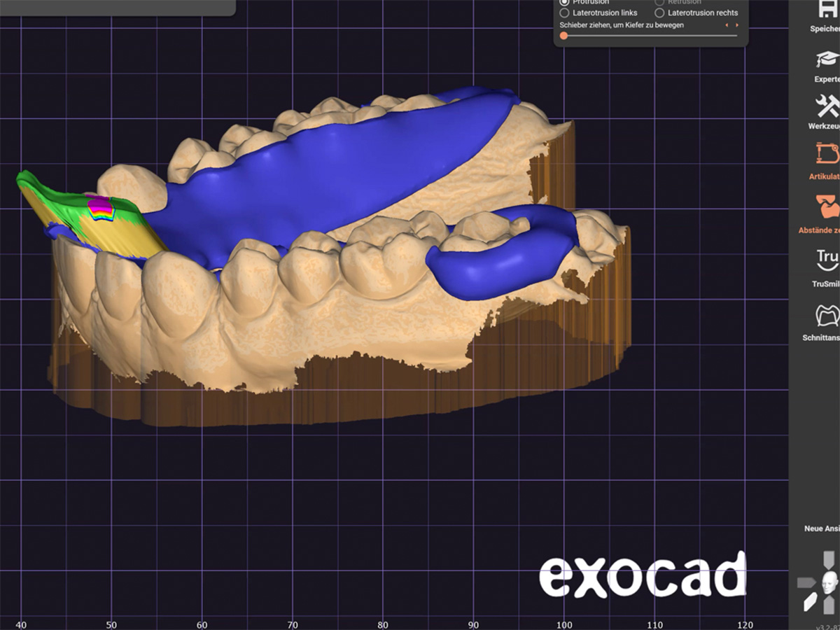Toggle the Abstände zeigen distance icon
Viewport: 840px width, 630px height.
(x=827, y=206)
